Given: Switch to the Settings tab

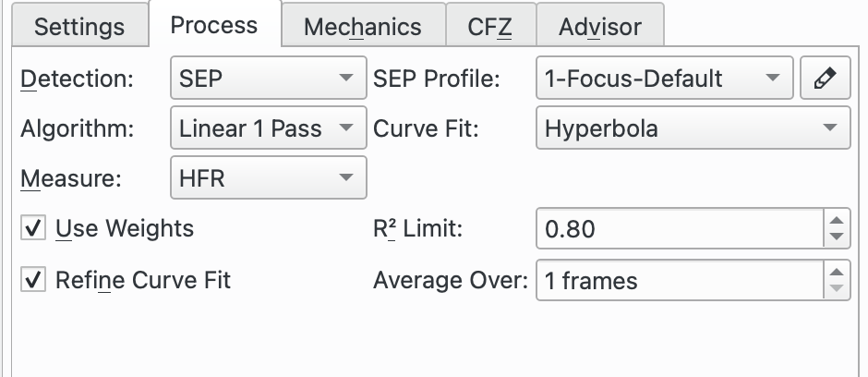Looking at the screenshot, I should pos(79,26).
